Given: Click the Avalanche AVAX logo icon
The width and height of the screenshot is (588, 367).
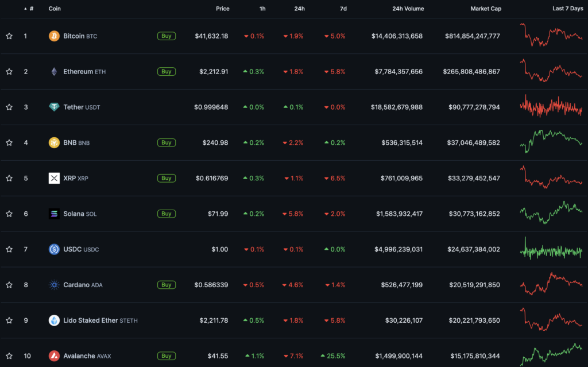Looking at the screenshot, I should [54, 356].
